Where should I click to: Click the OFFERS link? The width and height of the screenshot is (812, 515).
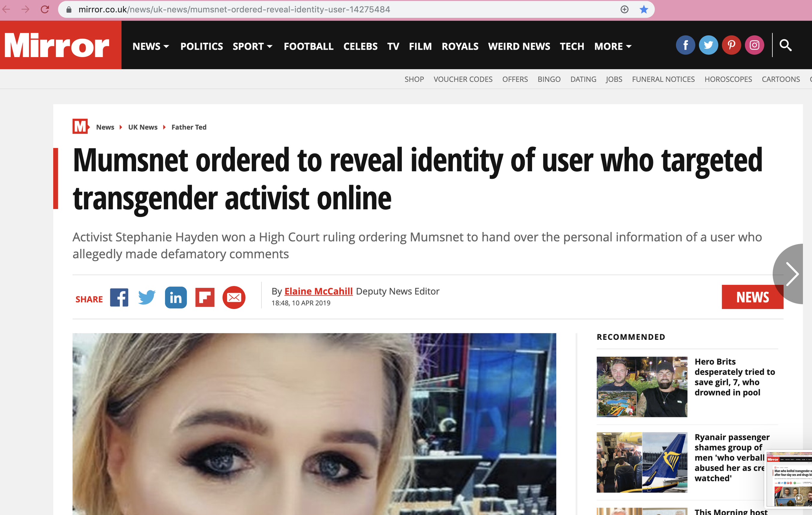(x=515, y=79)
